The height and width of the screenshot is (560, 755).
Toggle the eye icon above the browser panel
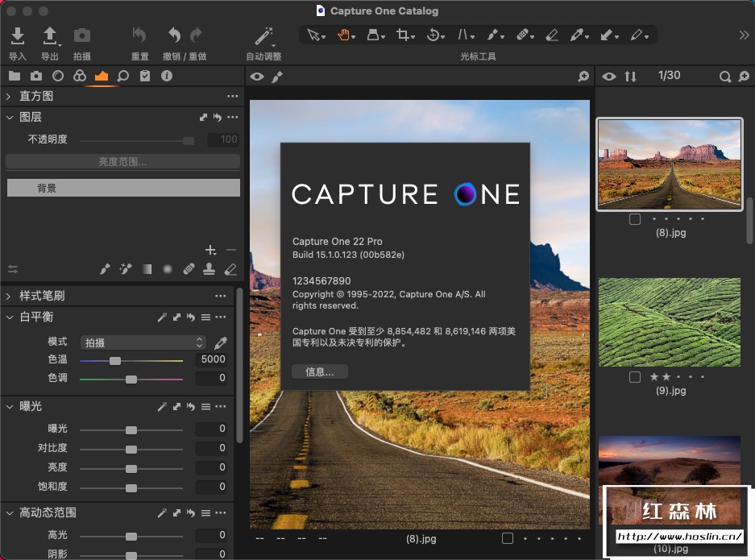coord(609,77)
